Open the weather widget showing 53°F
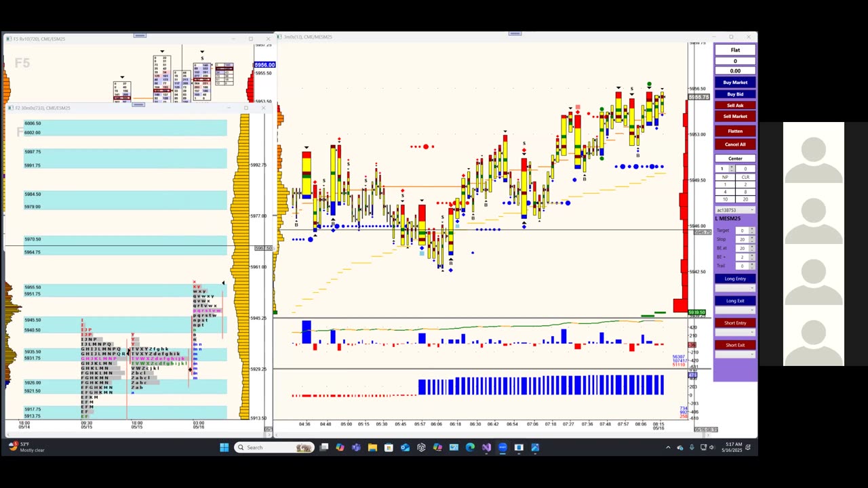The height and width of the screenshot is (488, 868). (27, 447)
